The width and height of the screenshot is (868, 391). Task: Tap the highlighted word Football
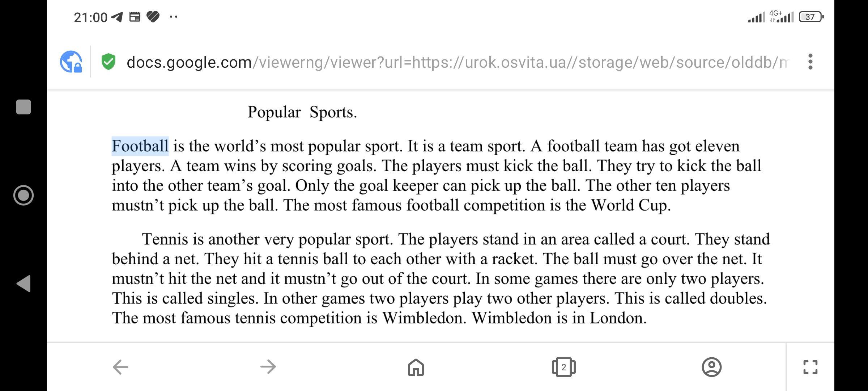(140, 146)
